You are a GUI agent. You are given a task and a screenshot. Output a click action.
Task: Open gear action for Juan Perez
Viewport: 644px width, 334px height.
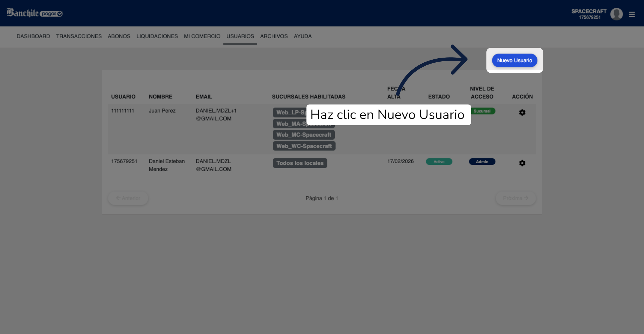[x=522, y=113]
